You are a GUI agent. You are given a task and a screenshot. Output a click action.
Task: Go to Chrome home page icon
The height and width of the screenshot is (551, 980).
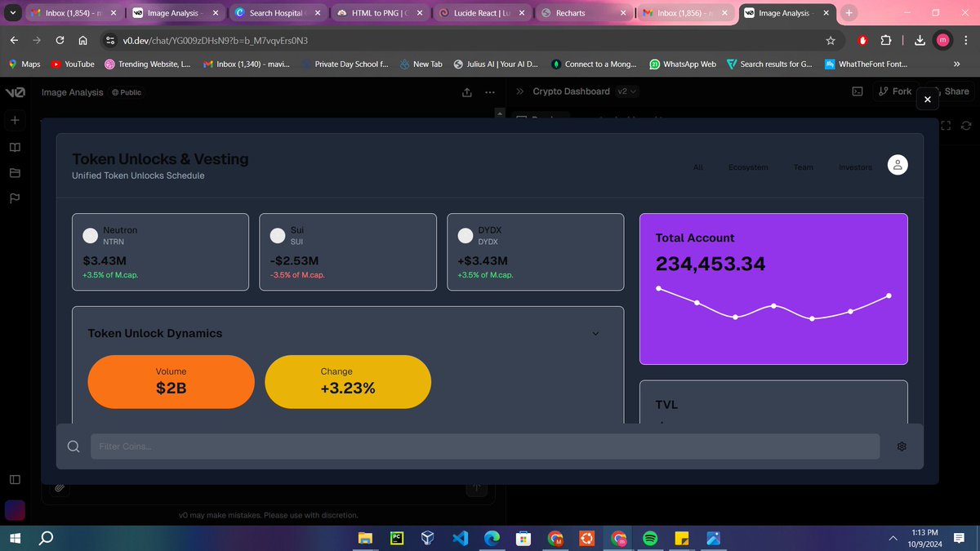coord(83,41)
